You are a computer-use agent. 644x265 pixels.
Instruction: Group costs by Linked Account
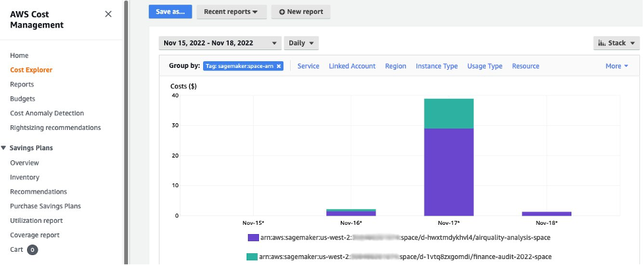pyautogui.click(x=352, y=66)
